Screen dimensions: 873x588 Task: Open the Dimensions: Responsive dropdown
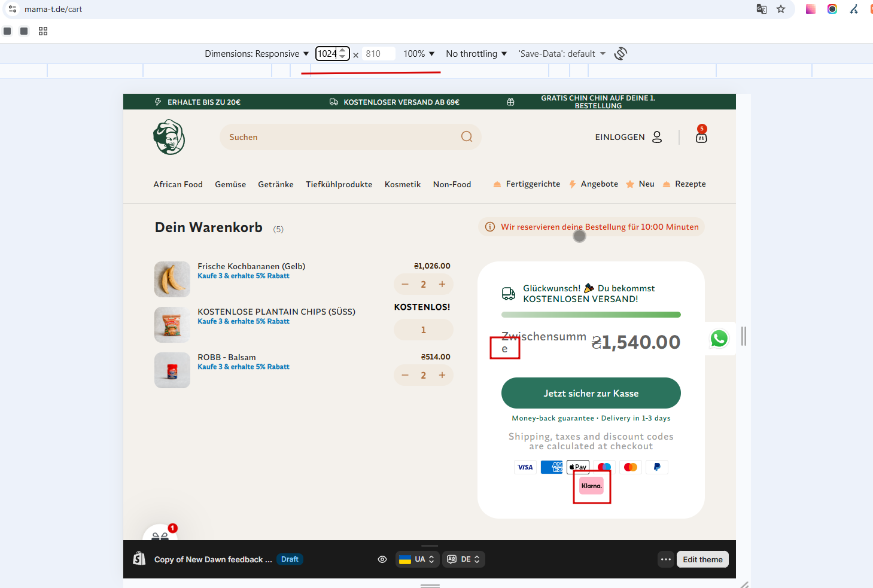(257, 54)
